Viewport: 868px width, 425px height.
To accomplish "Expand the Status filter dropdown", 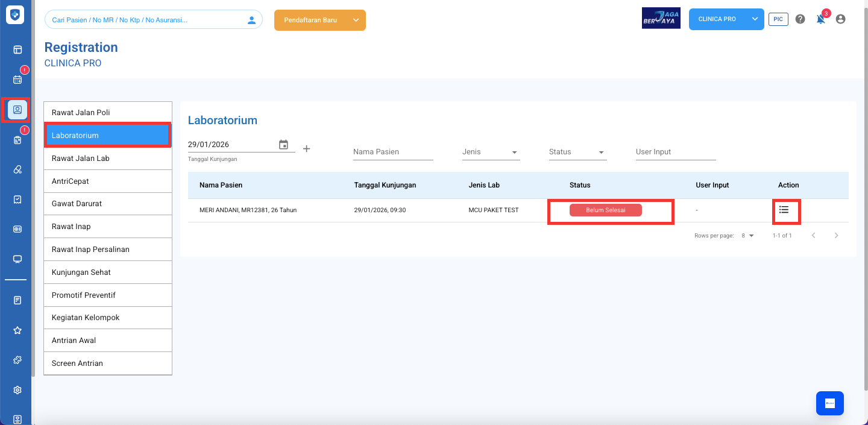I will click(577, 152).
